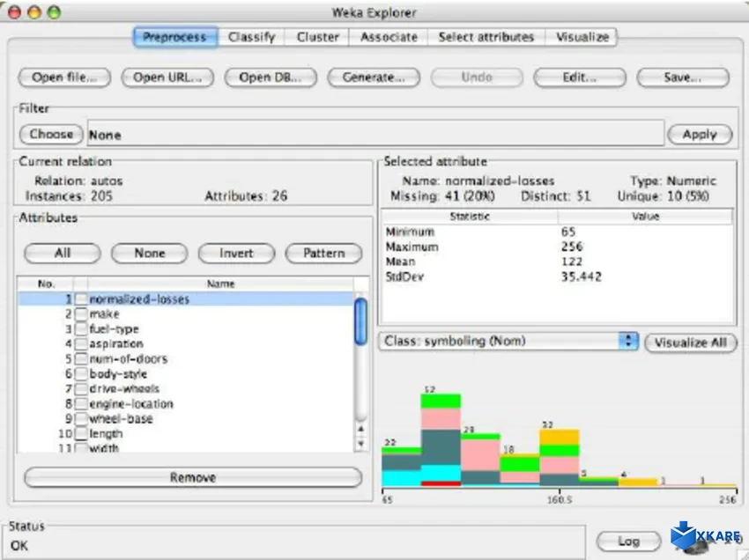The height and width of the screenshot is (560, 749).
Task: Click the first histogram bar labeled 22
Action: [401, 467]
